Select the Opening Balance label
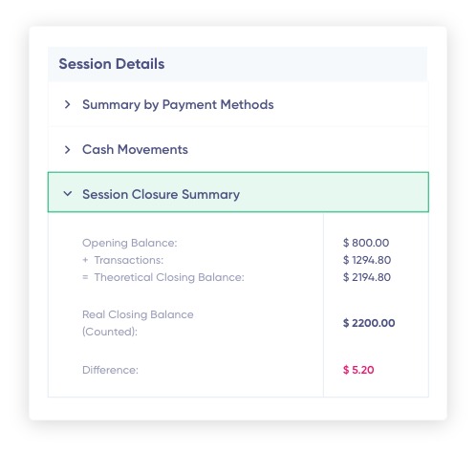Viewport: 476px width, 452px height. coord(129,243)
